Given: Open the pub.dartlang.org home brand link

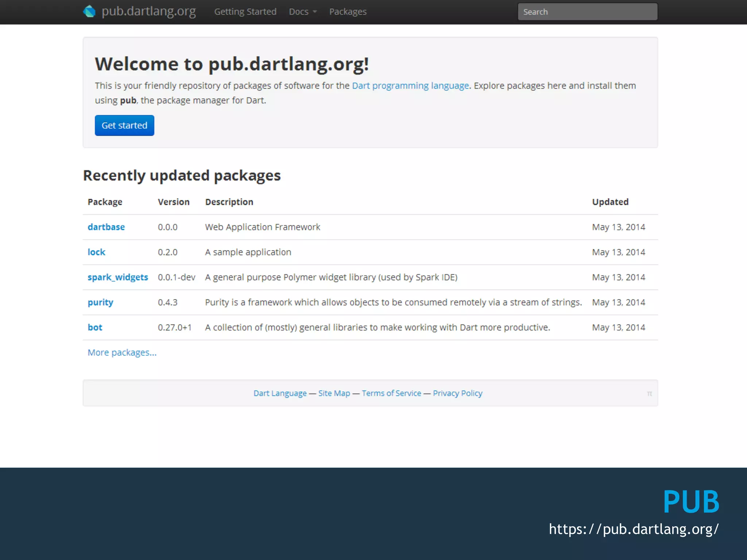Looking at the screenshot, I should pos(148,12).
